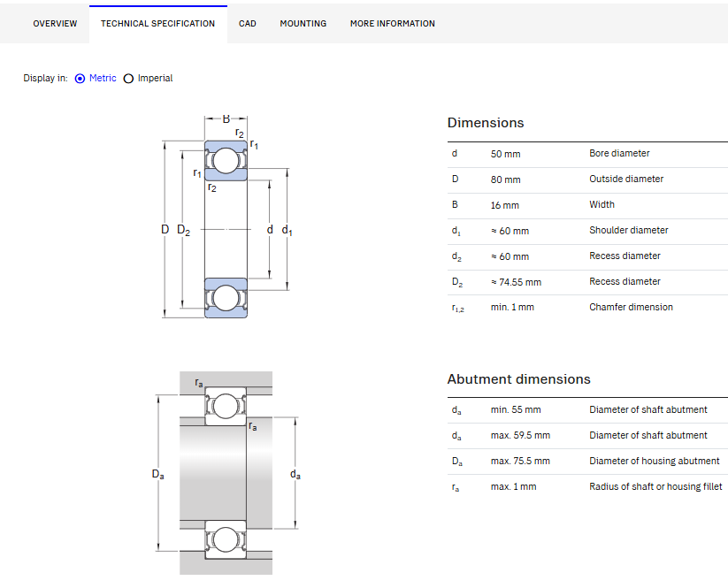Click the Abutment dimensions heading
Viewport: 728px width, 588px height.
[518, 379]
